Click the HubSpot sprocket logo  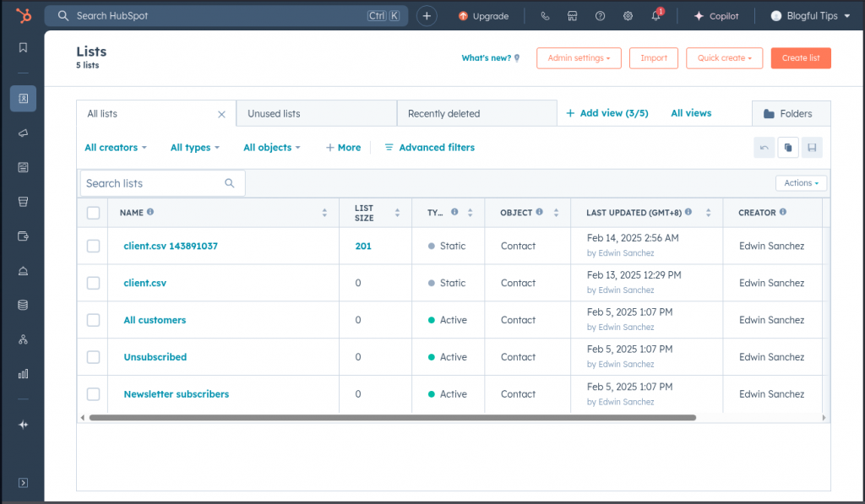click(x=23, y=15)
